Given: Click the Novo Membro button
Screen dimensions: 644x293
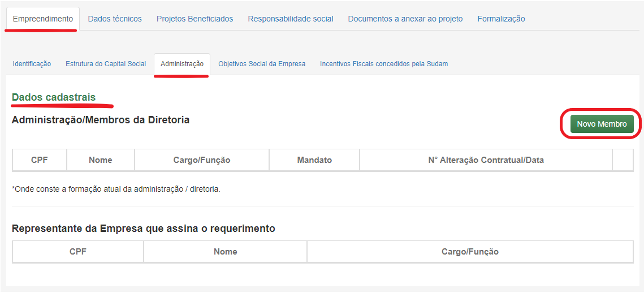Looking at the screenshot, I should coord(602,124).
